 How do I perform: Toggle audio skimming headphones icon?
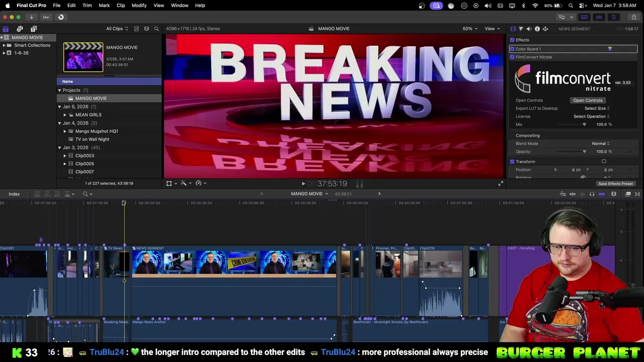(592, 194)
